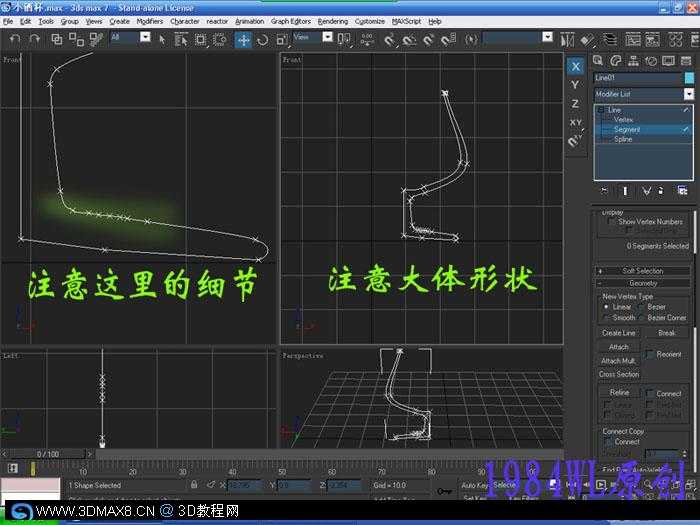This screenshot has width=700, height=525.
Task: Open the Material Editor icon
Action: click(x=675, y=40)
